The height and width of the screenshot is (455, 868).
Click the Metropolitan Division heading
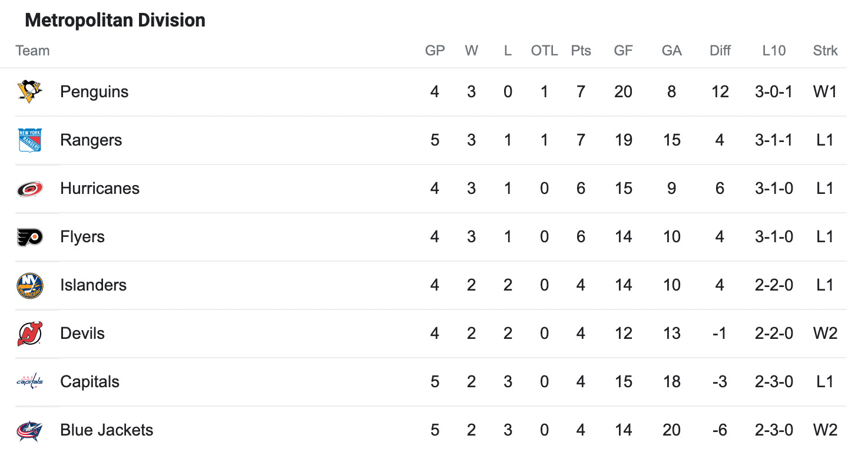[115, 21]
